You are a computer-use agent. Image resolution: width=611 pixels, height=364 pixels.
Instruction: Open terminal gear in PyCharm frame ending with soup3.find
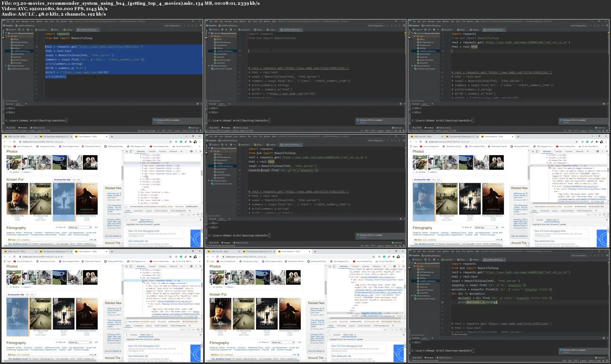coord(400,219)
